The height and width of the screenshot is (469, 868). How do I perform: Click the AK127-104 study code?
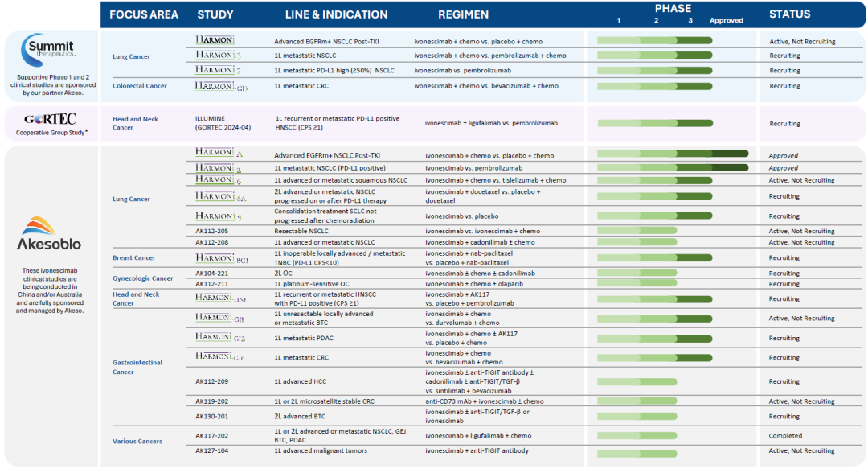click(x=211, y=450)
